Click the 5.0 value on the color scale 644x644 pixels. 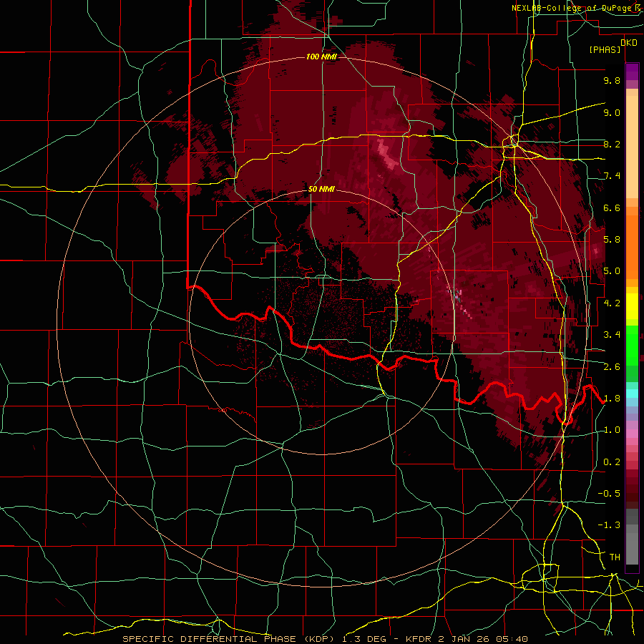pyautogui.click(x=612, y=271)
